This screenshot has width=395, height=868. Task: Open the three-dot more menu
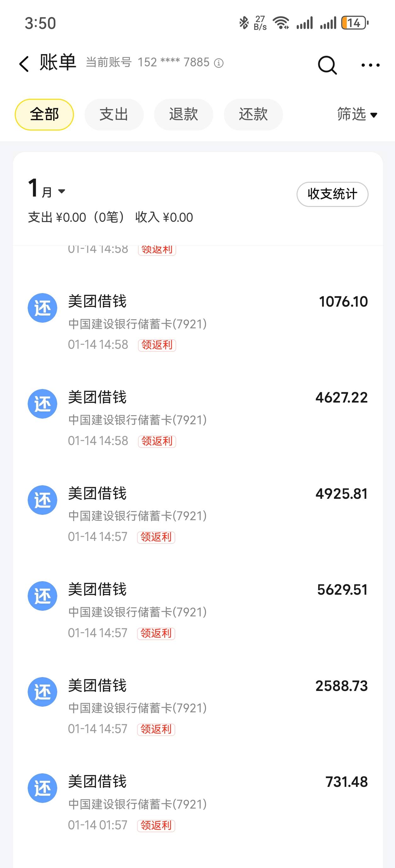(x=370, y=65)
